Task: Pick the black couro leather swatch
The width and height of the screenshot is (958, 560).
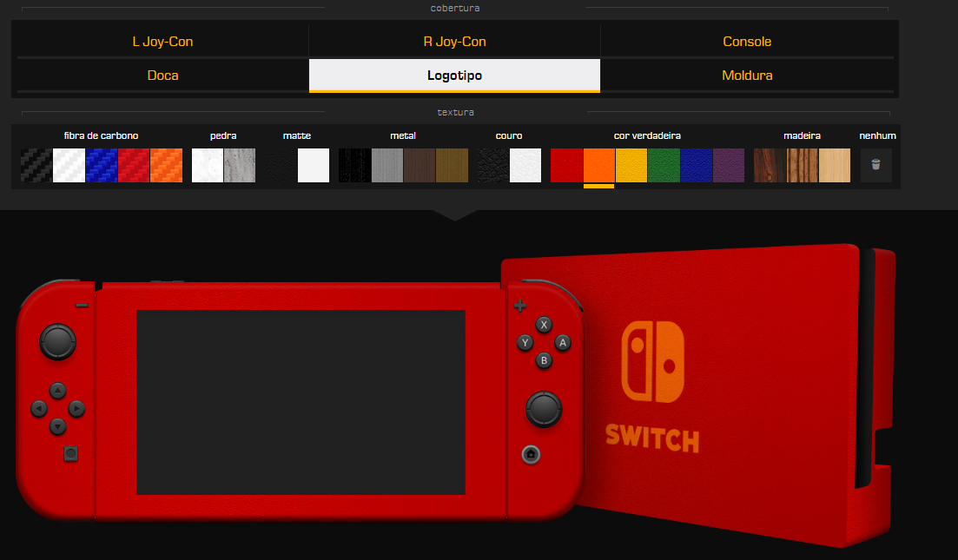Action: pos(493,166)
